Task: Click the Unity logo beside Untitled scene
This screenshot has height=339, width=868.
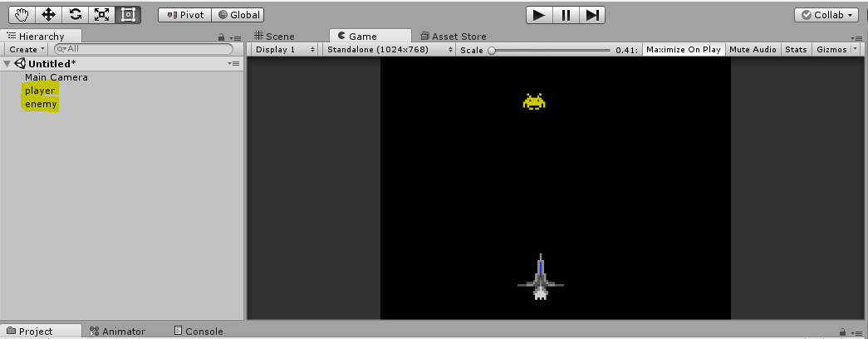Action: click(20, 64)
